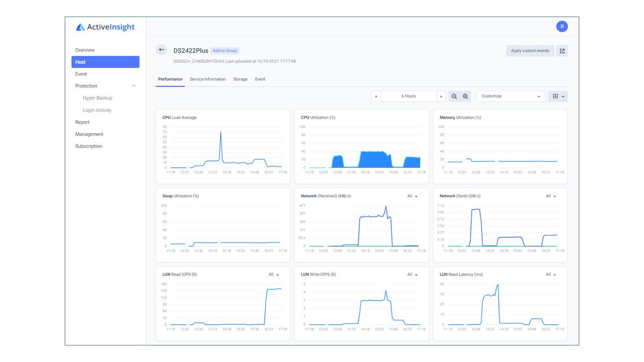Select Hyper Backup under Protection
The width and height of the screenshot is (644, 362).
(97, 98)
